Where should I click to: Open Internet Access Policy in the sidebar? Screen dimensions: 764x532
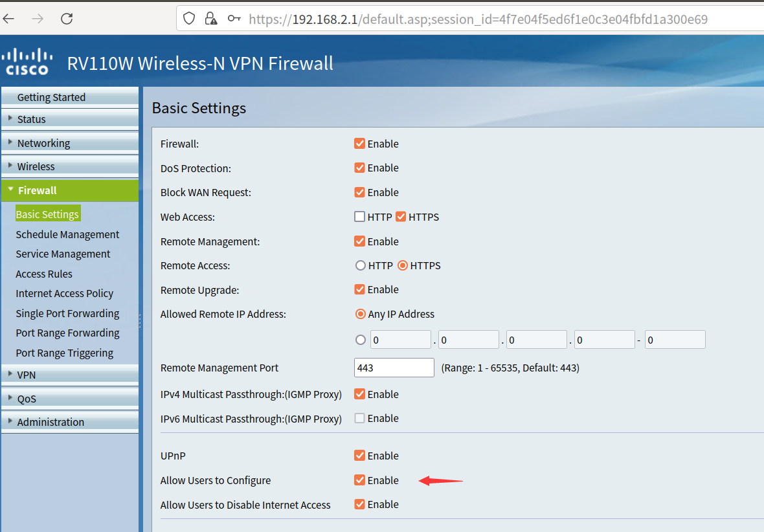(64, 294)
